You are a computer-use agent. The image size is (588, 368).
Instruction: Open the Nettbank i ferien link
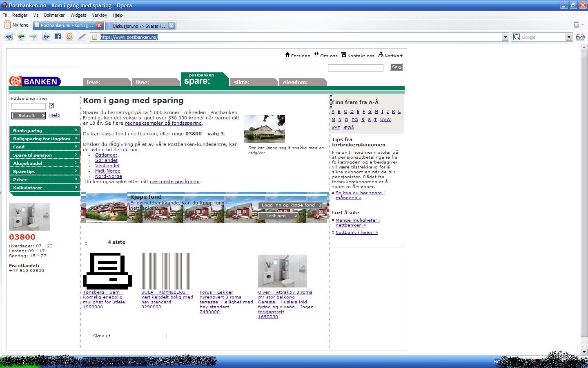(x=356, y=232)
